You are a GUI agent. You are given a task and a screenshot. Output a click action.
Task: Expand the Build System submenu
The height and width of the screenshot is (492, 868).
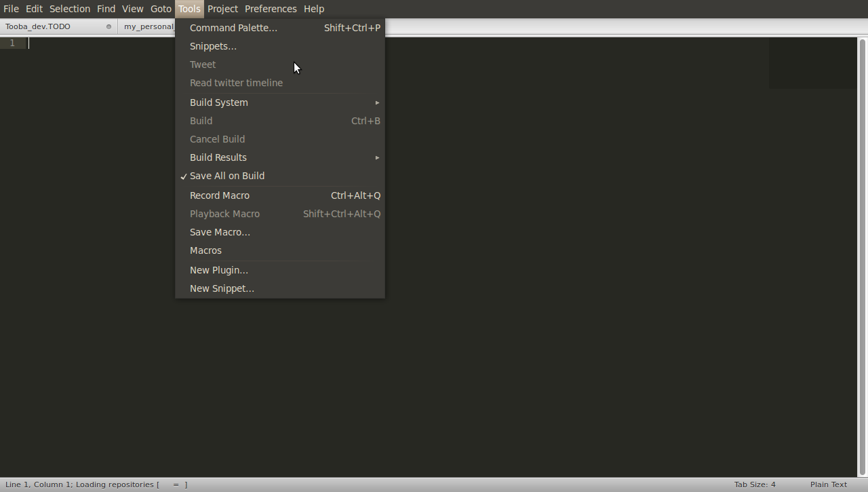point(280,102)
